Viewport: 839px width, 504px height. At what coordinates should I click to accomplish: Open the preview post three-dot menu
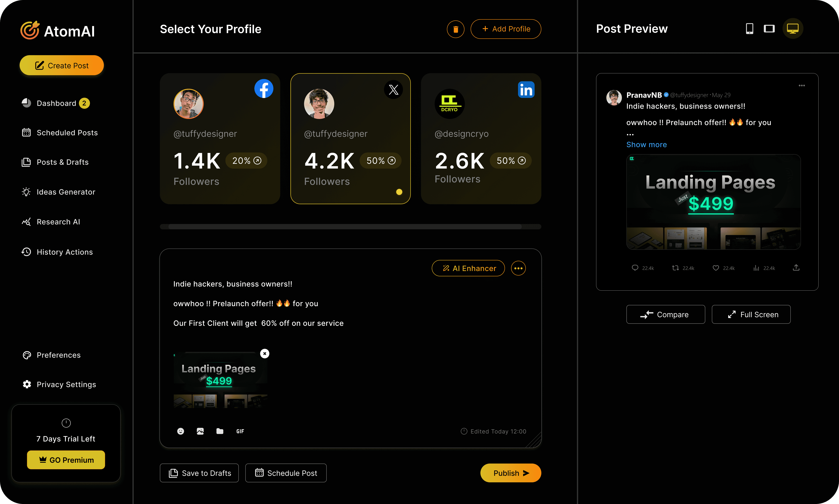(x=802, y=86)
